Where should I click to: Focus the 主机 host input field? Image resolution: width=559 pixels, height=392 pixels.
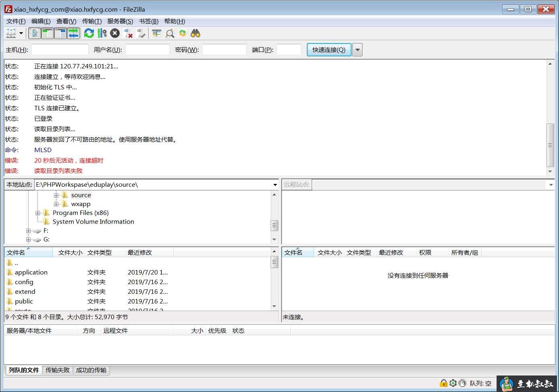coord(60,50)
